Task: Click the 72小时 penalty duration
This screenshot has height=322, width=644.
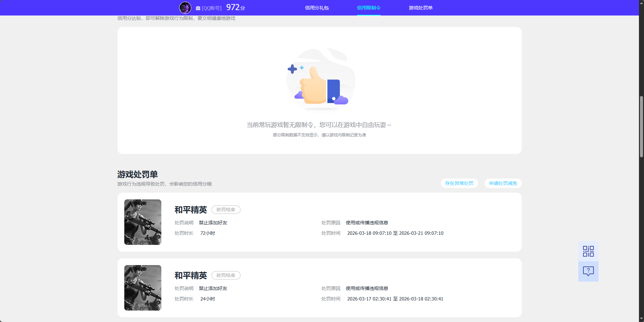Action: tap(207, 233)
